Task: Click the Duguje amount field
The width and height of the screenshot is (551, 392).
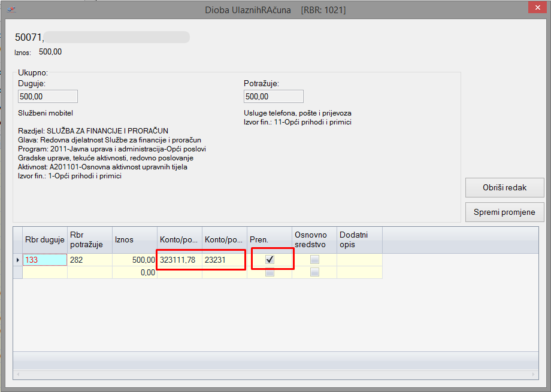Action: tap(48, 96)
